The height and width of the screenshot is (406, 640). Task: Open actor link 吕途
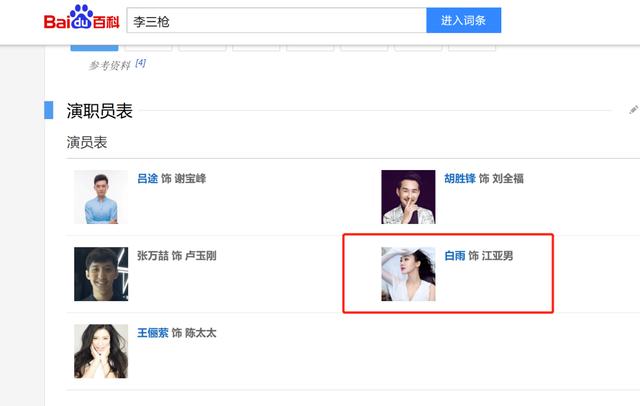147,178
